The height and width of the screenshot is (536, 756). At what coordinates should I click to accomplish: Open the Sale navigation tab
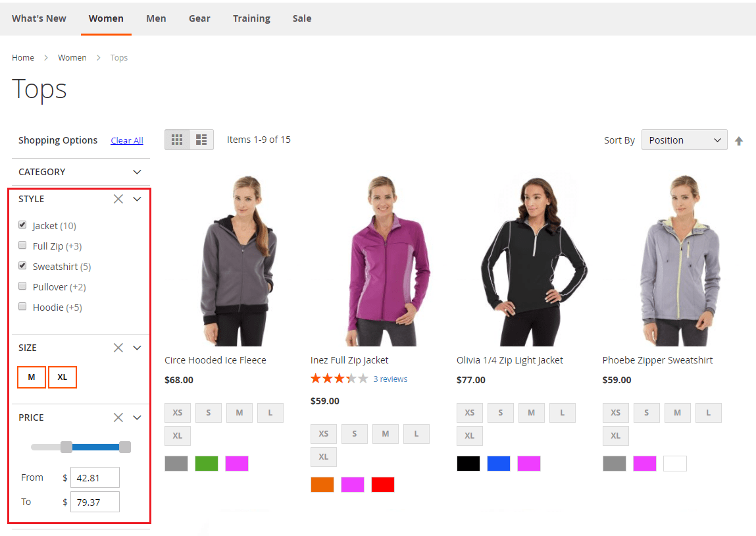[302, 18]
